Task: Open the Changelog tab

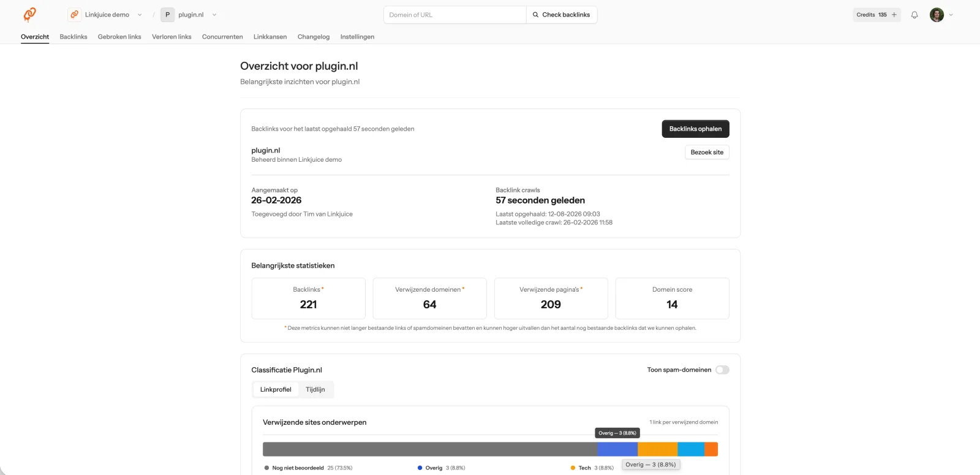Action: [314, 37]
